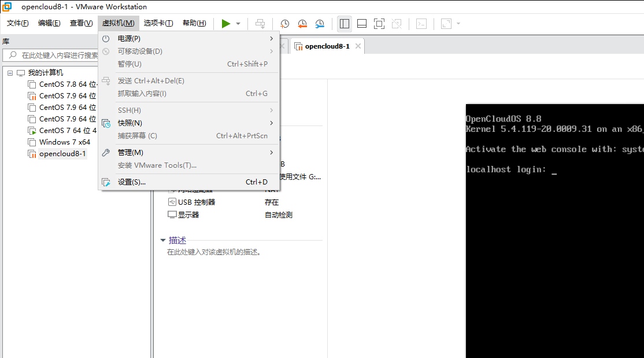Screen dimensions: 644x358
Task: Select CentOS 7.8 64 位 in library
Action: 68,84
